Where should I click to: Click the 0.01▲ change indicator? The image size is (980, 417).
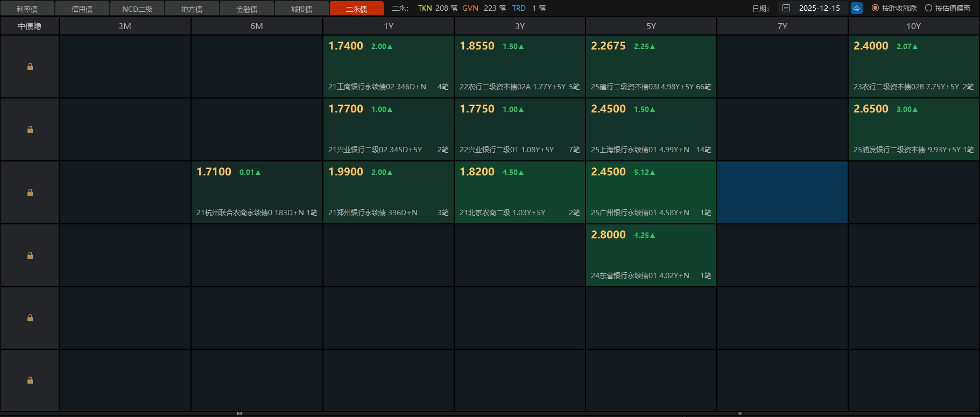pos(250,173)
